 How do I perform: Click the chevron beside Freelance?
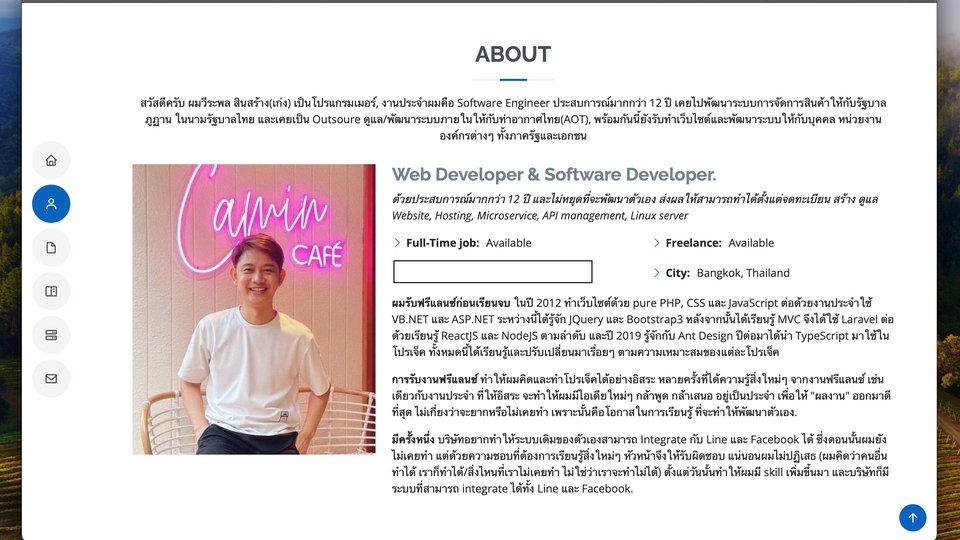[x=657, y=243]
